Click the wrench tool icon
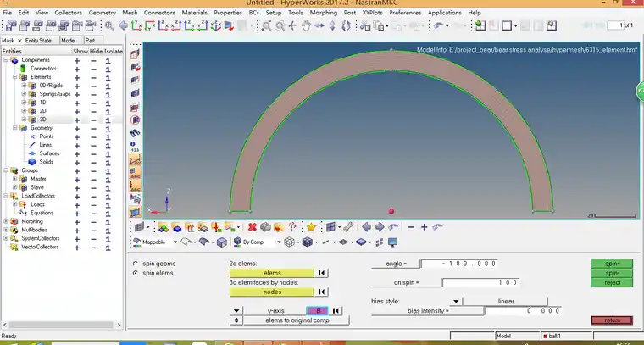The width and height of the screenshot is (644, 345). 349,226
